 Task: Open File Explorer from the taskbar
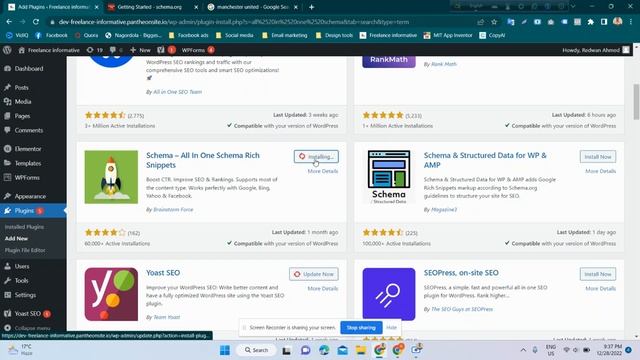point(361,350)
